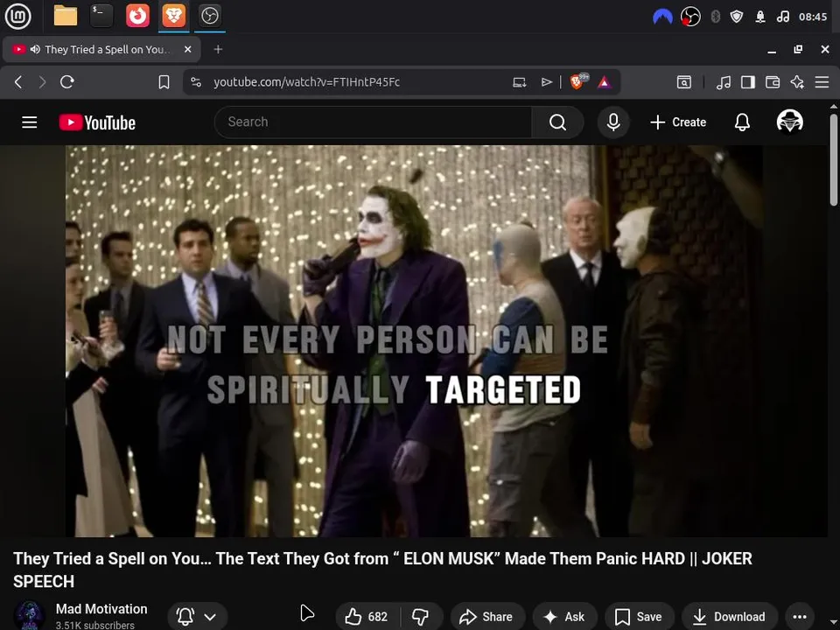Like the video with 682 likes
Screen dimensions: 840x630
click(367, 617)
